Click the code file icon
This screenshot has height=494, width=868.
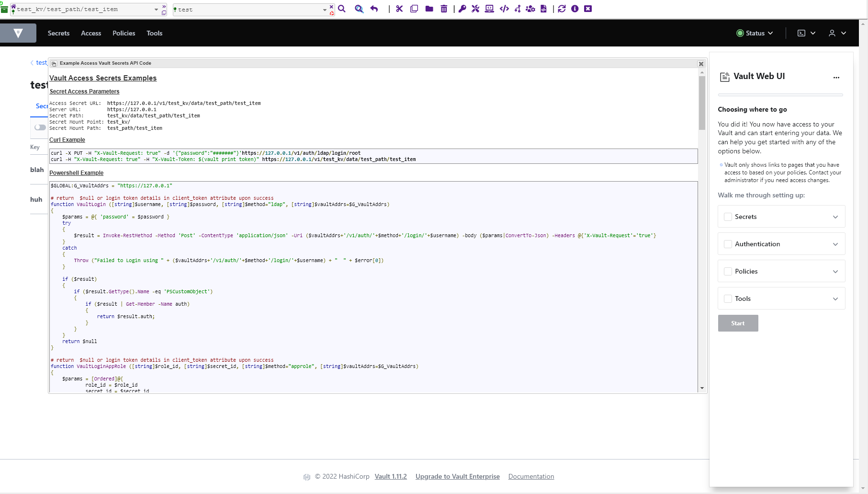(543, 9)
